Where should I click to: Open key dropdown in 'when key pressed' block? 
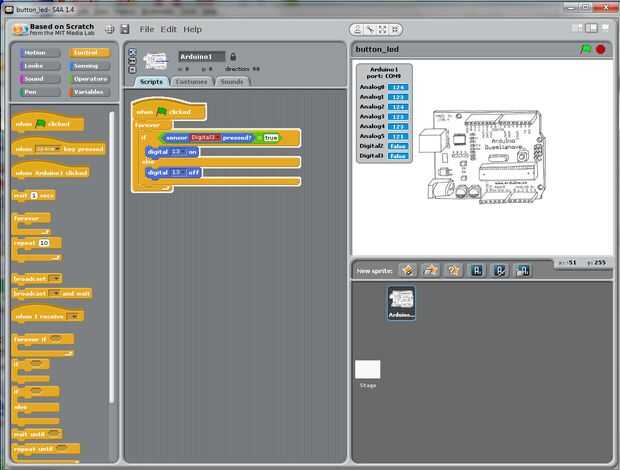click(x=48, y=149)
